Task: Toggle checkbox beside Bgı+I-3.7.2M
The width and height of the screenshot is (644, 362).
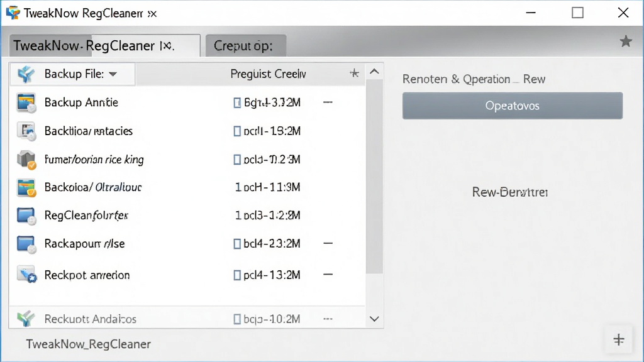Action: click(x=237, y=102)
